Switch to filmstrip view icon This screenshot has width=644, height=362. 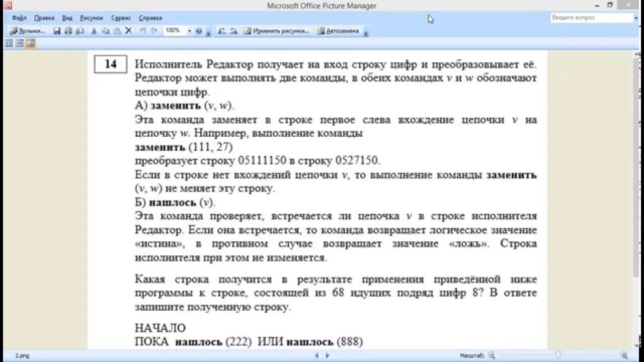20,43
